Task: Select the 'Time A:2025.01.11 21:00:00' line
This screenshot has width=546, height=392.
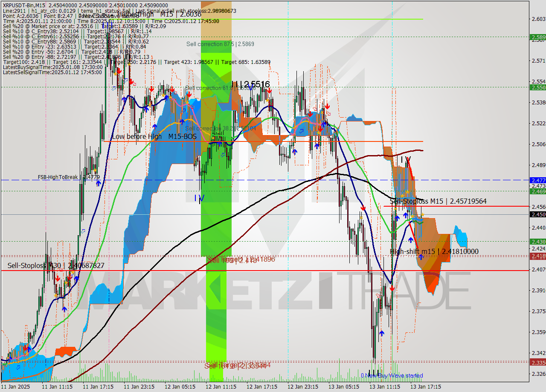Action: (111, 21)
